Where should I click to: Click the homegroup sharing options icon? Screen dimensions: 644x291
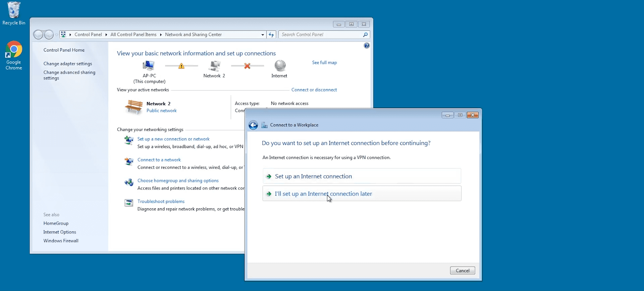point(129,182)
